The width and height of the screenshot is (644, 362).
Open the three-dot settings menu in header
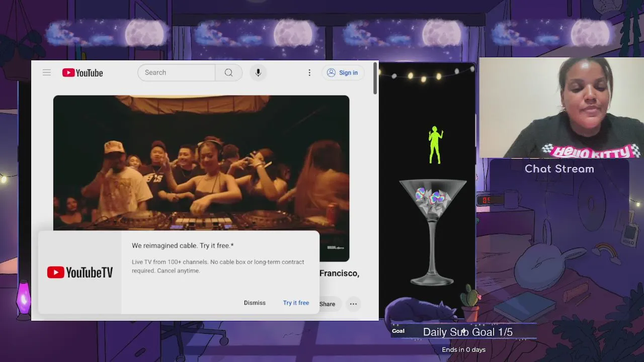tap(309, 72)
